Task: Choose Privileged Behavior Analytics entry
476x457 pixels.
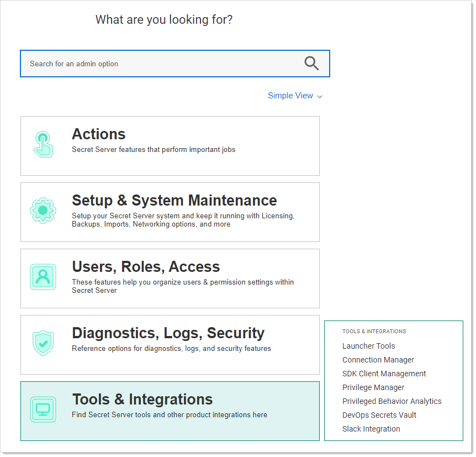Action: click(392, 401)
